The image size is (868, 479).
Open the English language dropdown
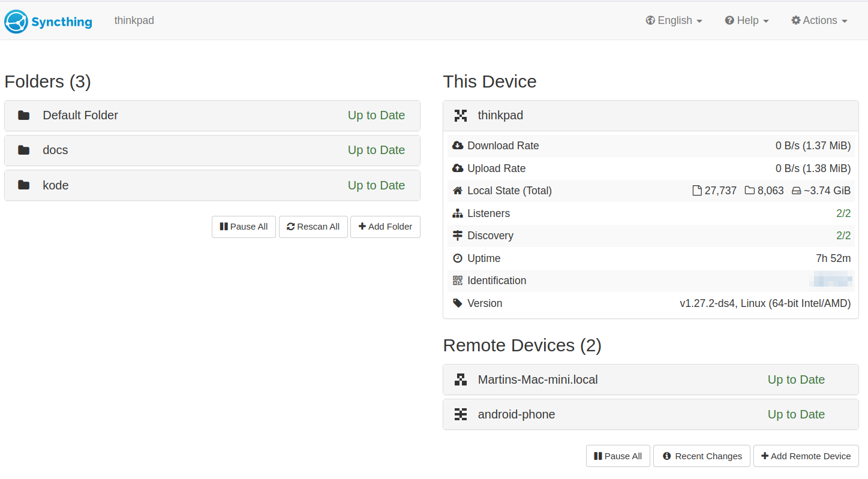click(x=674, y=20)
